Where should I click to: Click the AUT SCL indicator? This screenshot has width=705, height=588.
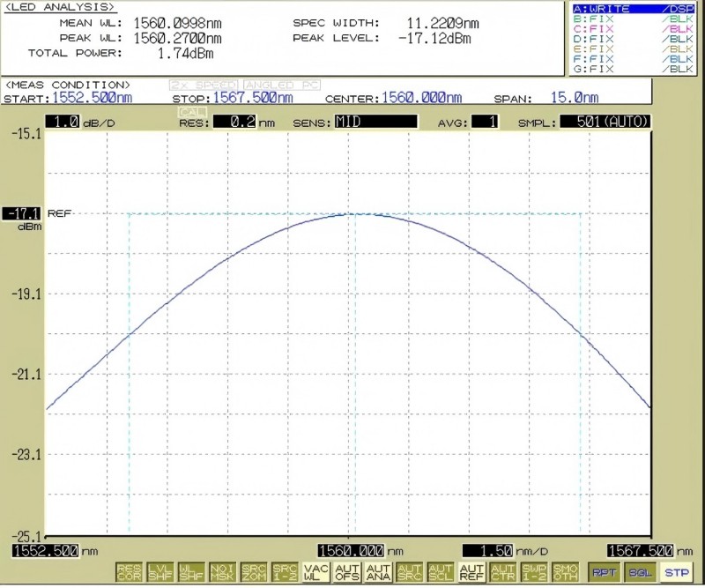(x=440, y=572)
